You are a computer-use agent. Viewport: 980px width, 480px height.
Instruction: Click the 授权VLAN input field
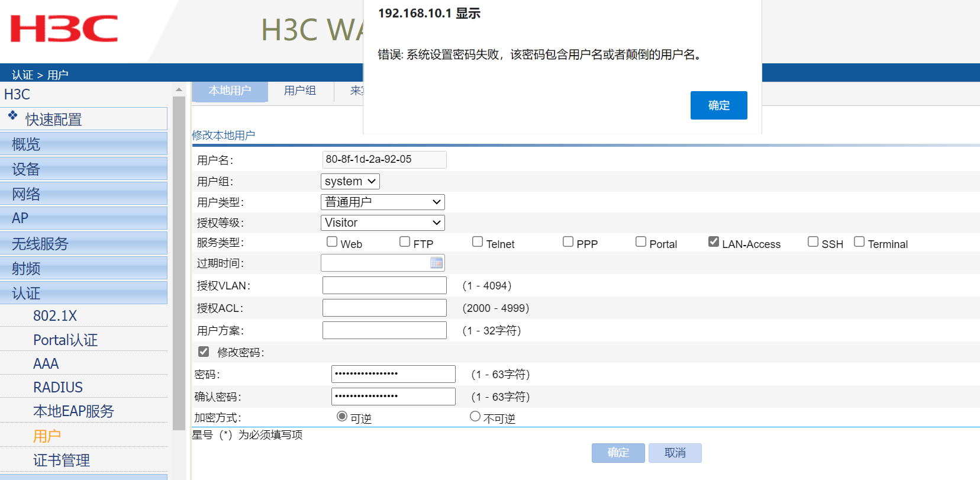click(385, 285)
